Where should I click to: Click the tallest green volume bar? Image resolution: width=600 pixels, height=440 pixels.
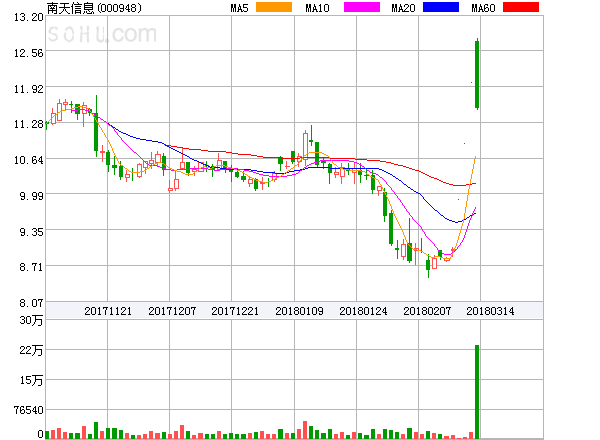click(477, 392)
